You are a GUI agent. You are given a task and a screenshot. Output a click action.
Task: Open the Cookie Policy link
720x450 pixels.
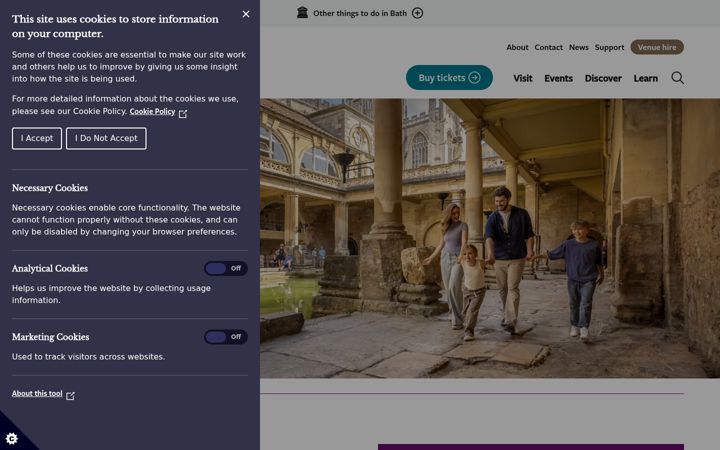tap(152, 112)
